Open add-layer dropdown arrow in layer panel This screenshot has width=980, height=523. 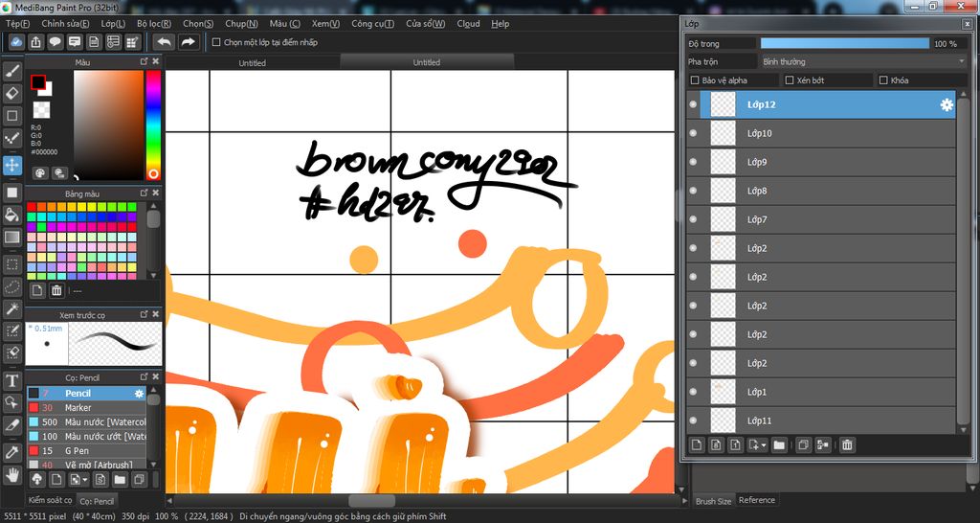(x=764, y=445)
